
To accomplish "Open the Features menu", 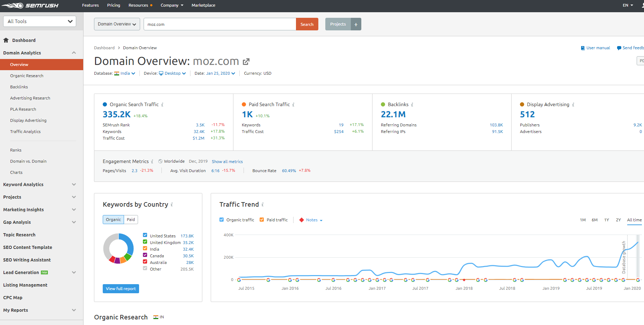I will (91, 5).
